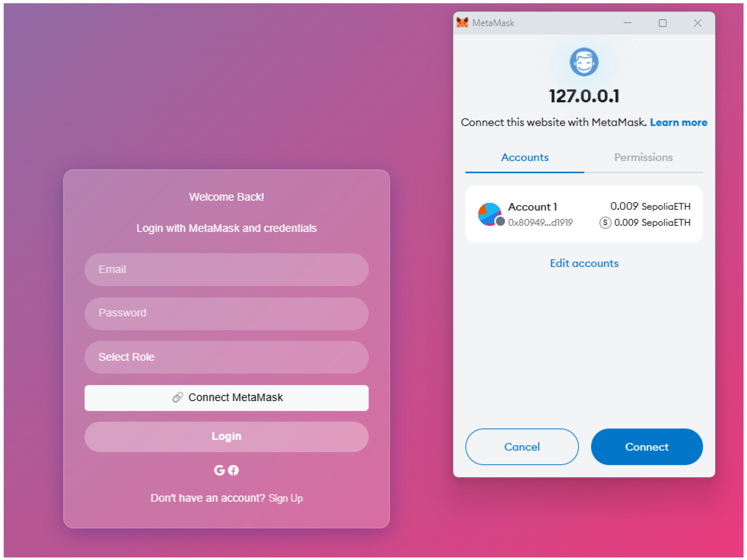Click the MetaMask window title text
This screenshot has height=560, width=747.
[493, 23]
